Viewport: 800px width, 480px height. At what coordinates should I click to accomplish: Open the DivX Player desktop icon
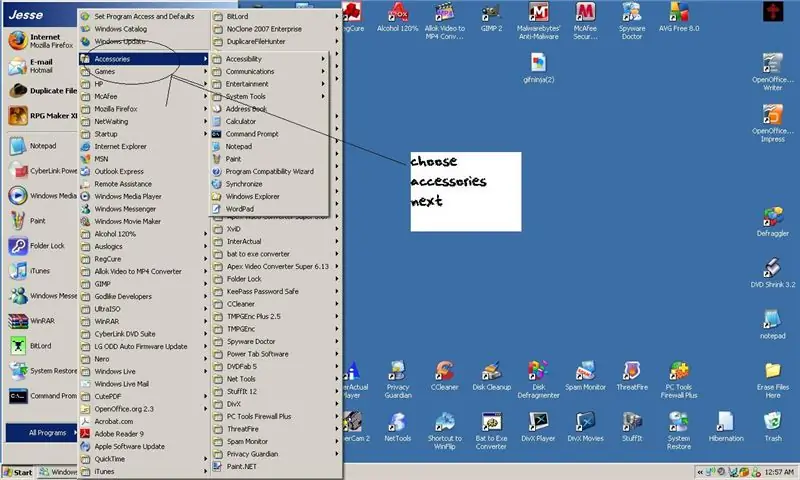pos(538,426)
